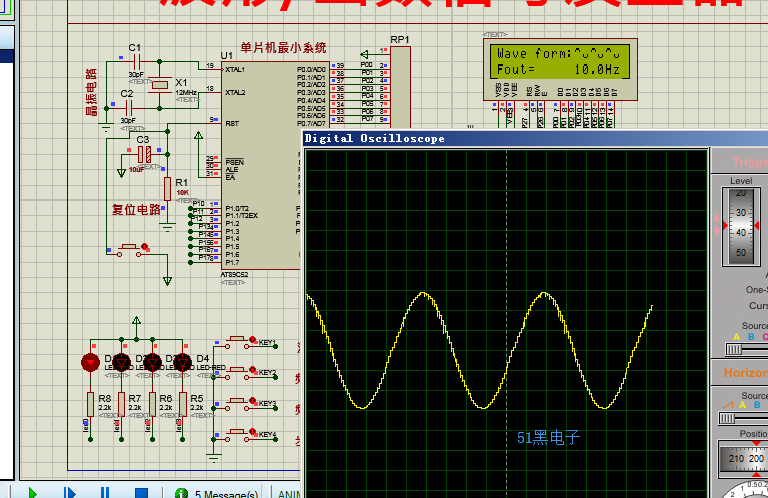This screenshot has width=768, height=498.
Task: Select resistor R1 10K in the reset circuit
Action: click(168, 189)
